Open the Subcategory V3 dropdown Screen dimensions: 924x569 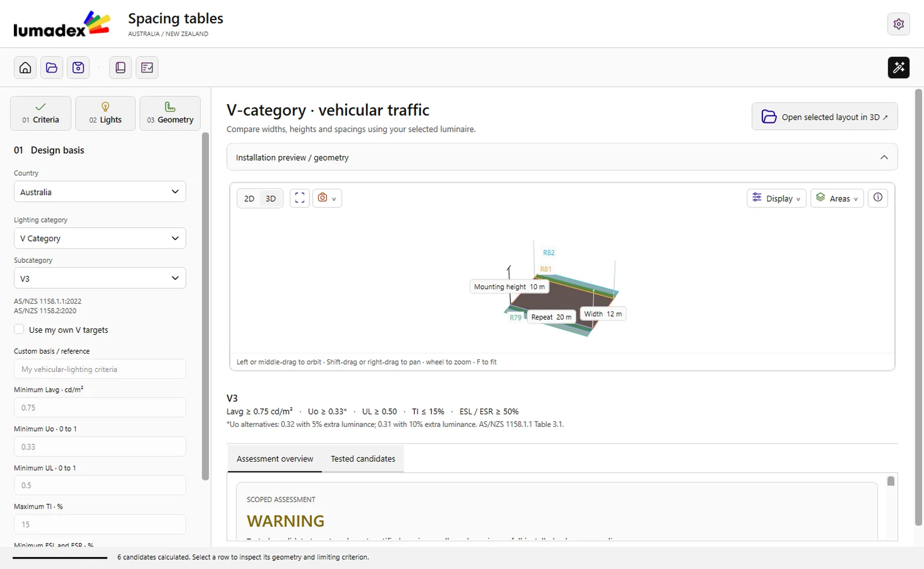[100, 278]
